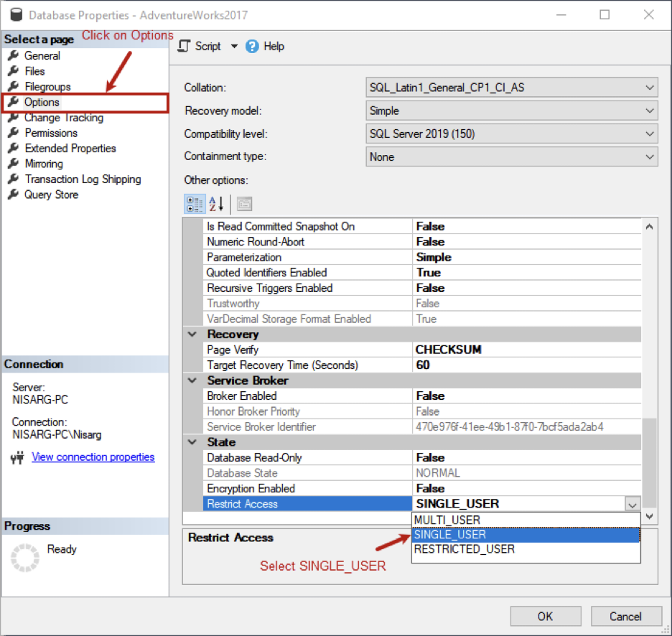This screenshot has height=636, width=672.
Task: Click the properties grid vertical scrollbar
Action: click(649, 372)
